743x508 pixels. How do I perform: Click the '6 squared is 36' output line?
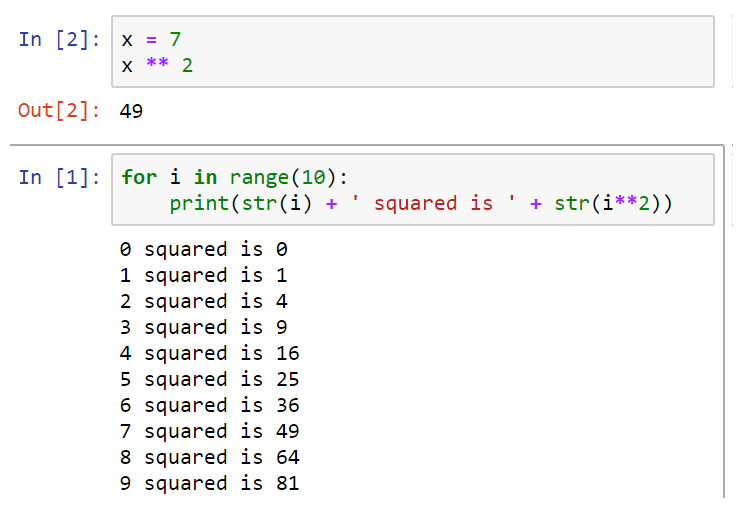[x=209, y=406]
